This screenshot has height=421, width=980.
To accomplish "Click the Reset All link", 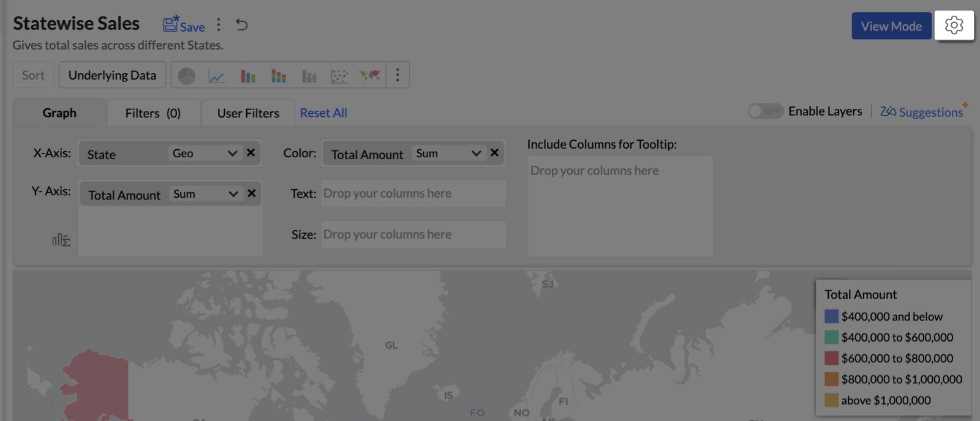I will pyautogui.click(x=323, y=113).
